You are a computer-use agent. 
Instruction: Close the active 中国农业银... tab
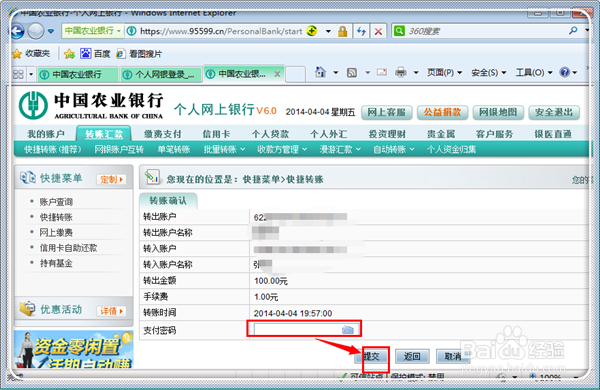pyautogui.click(x=277, y=74)
